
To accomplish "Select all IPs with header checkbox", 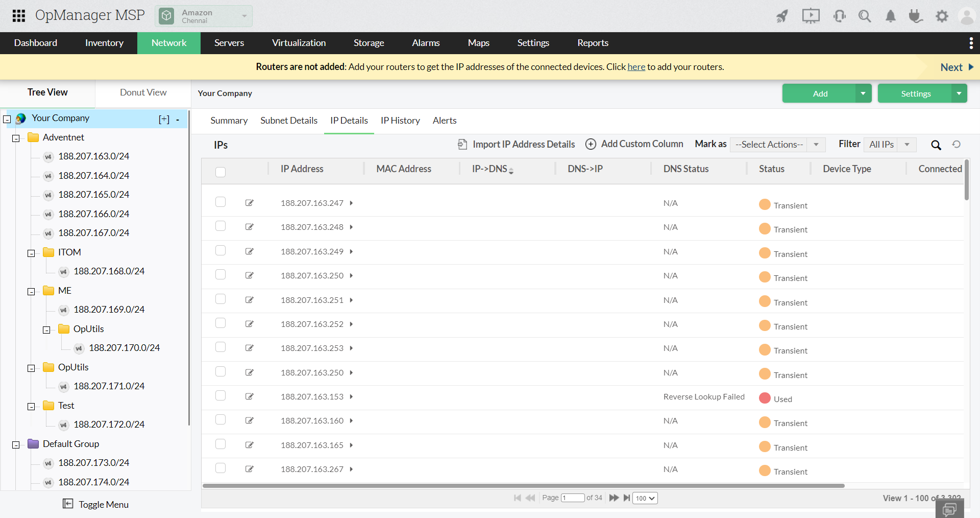I will (x=220, y=172).
